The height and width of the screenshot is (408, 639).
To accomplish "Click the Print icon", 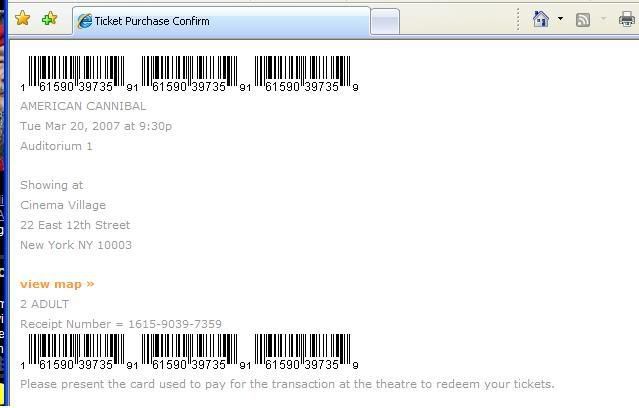I will tap(628, 19).
